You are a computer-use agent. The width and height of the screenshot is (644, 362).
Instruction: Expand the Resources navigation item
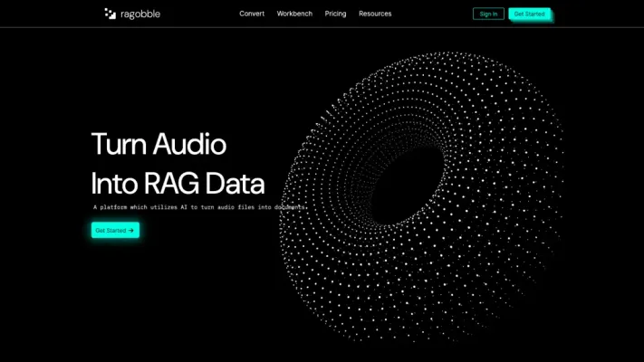pyautogui.click(x=375, y=14)
